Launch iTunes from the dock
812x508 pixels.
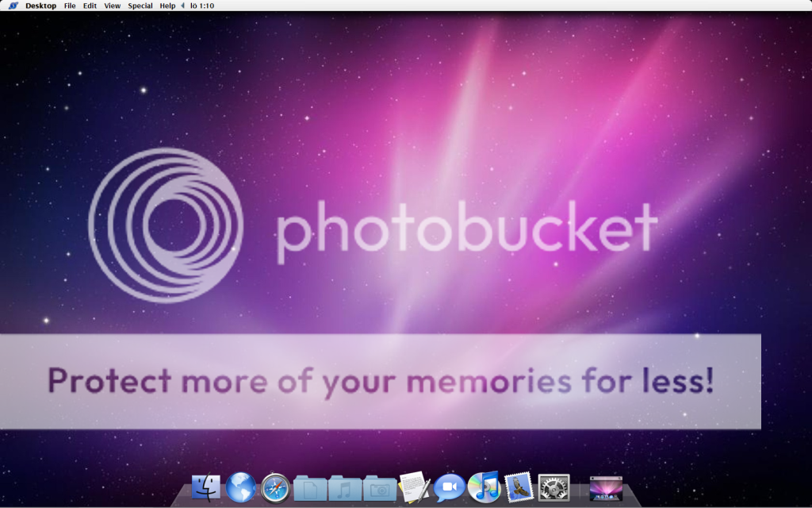484,487
